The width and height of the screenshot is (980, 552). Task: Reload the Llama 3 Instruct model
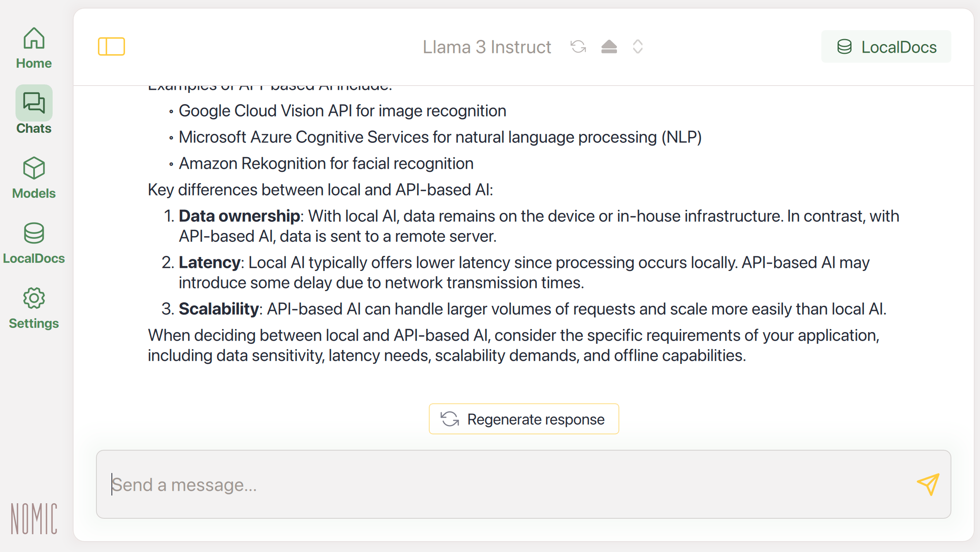point(578,47)
